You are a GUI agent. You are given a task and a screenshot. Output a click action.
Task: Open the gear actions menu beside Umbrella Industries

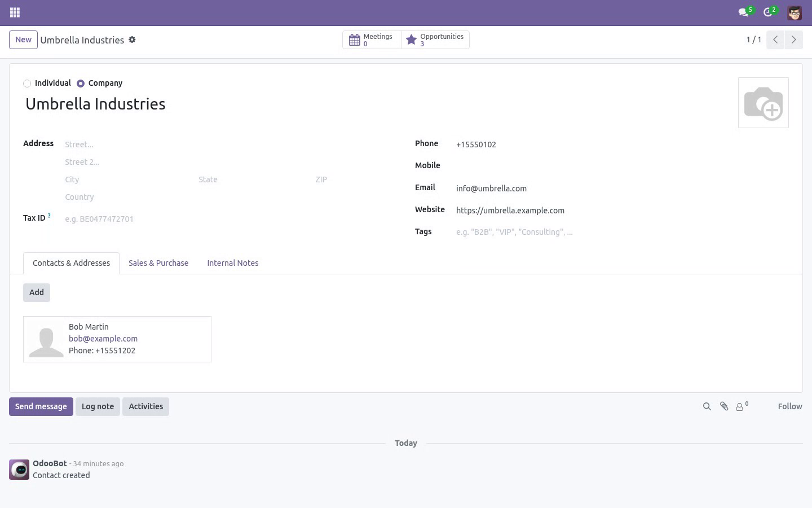(132, 40)
